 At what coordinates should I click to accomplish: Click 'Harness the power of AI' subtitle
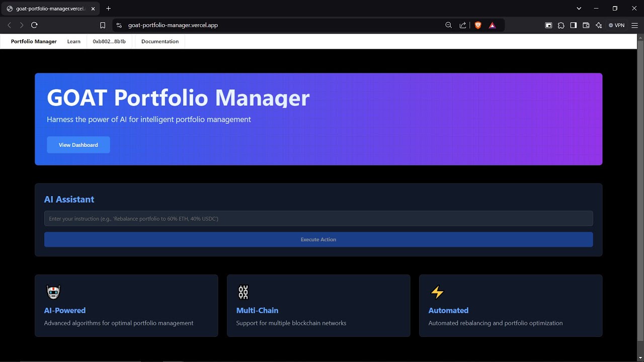click(x=149, y=120)
